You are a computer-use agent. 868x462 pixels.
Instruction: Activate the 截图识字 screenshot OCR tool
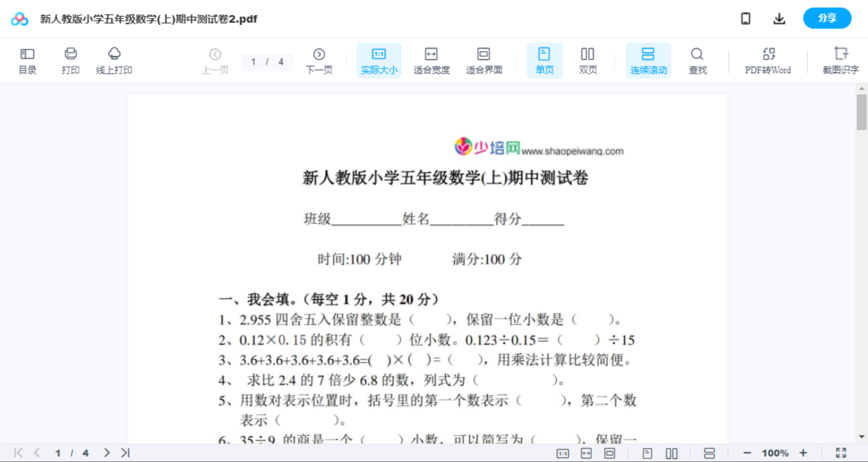(x=841, y=59)
